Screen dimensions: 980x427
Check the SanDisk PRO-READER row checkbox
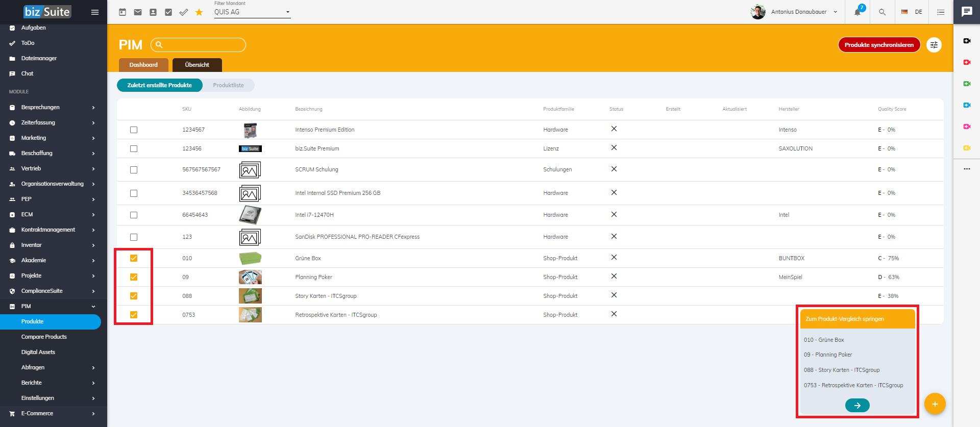134,237
